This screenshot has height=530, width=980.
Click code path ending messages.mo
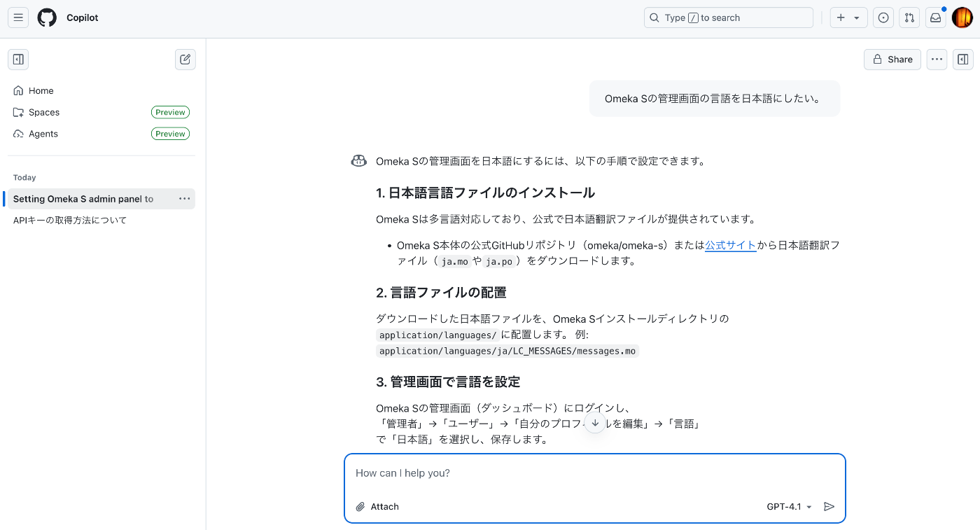[507, 351]
